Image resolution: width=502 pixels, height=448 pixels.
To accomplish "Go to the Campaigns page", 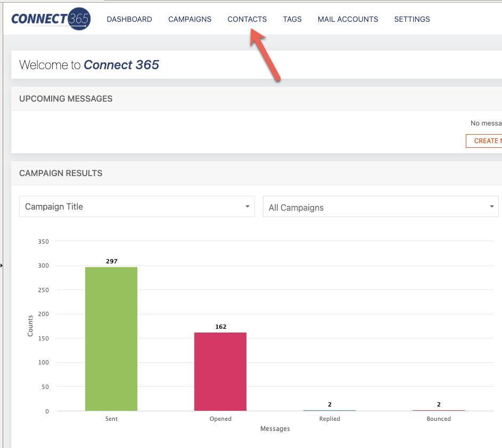I will click(190, 19).
